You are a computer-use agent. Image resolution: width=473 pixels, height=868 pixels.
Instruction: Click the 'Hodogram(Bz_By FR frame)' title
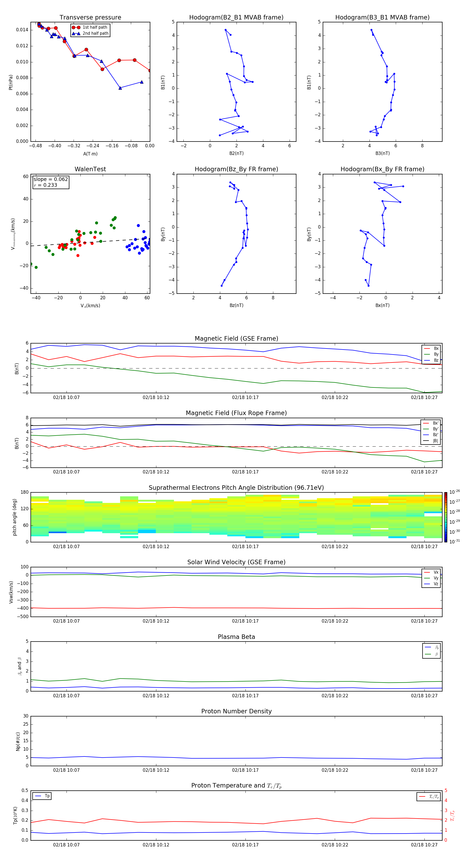point(236,169)
